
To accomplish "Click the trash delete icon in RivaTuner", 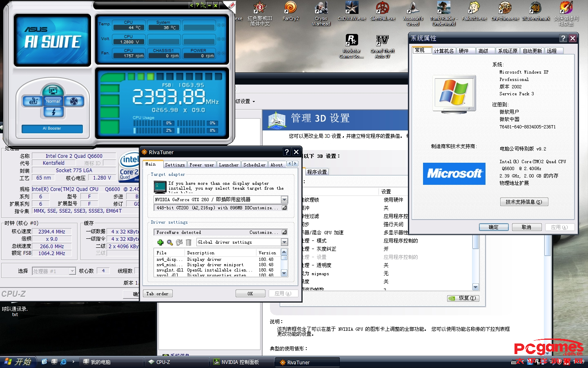I will point(189,242).
